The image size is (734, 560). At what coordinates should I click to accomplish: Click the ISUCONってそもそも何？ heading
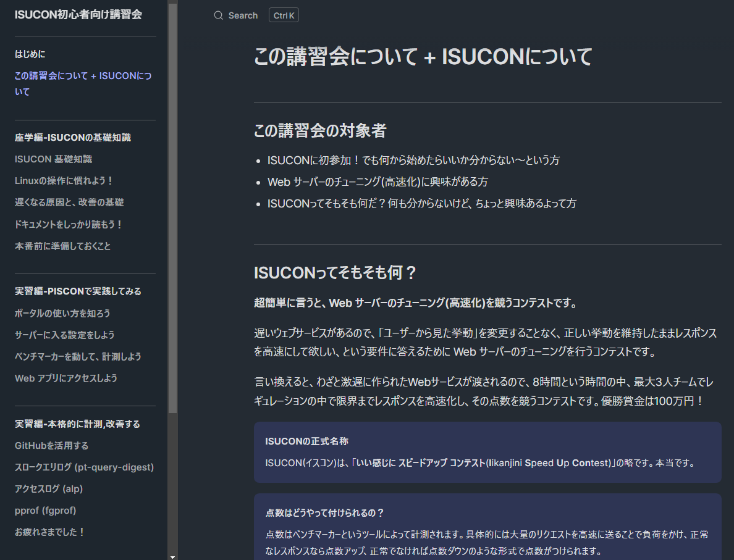point(335,272)
